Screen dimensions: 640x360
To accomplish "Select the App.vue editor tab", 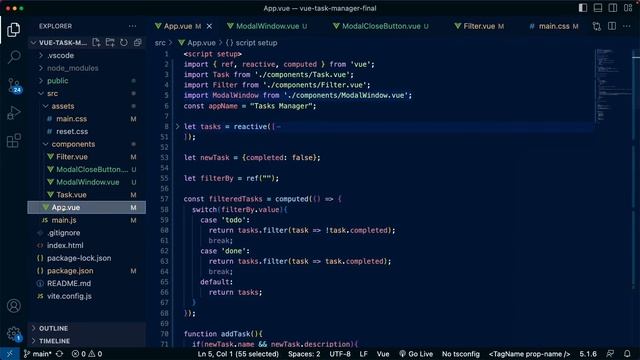I will click(x=178, y=26).
